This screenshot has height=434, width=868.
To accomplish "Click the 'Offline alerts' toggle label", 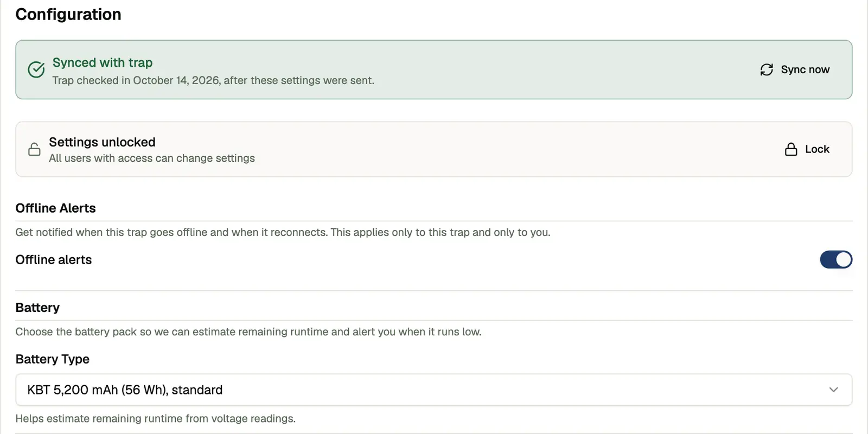I will point(54,260).
